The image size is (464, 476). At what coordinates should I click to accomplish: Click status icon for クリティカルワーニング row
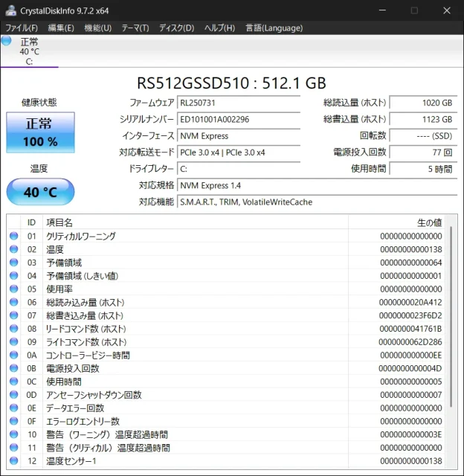(13, 237)
